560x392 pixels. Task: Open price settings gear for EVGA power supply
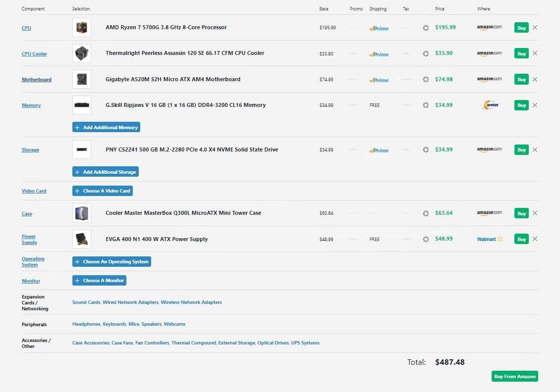[x=426, y=239]
